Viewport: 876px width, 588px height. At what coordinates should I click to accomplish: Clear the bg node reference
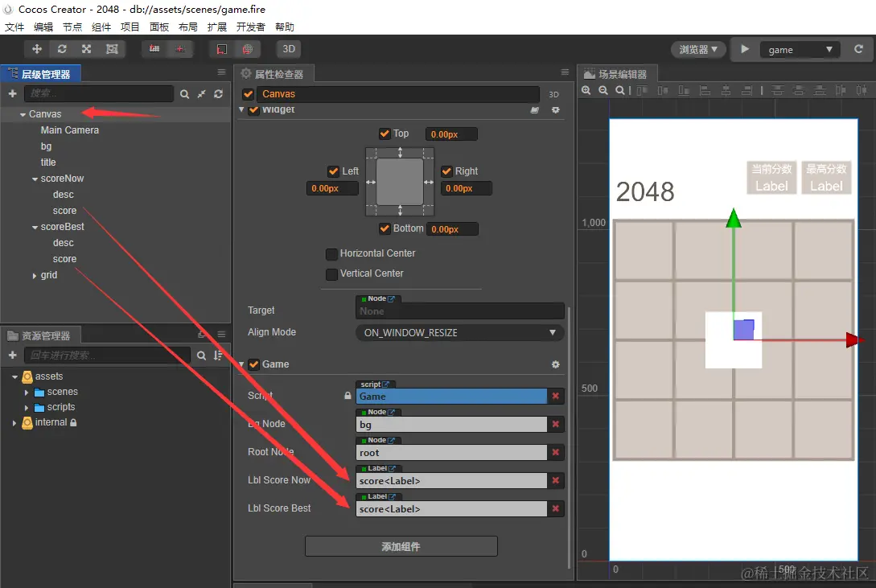point(555,425)
